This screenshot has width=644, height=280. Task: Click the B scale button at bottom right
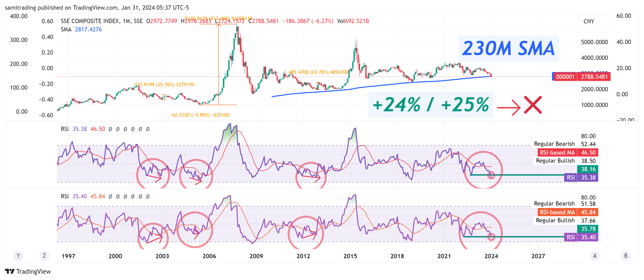[x=626, y=256]
